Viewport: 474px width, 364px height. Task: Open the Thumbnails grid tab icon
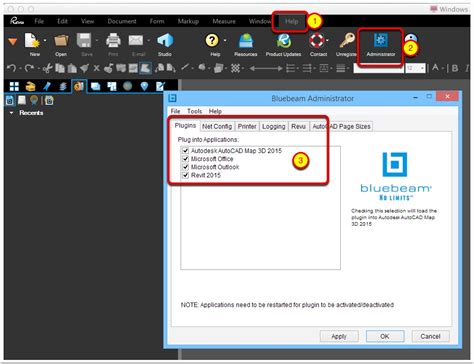pyautogui.click(x=14, y=86)
